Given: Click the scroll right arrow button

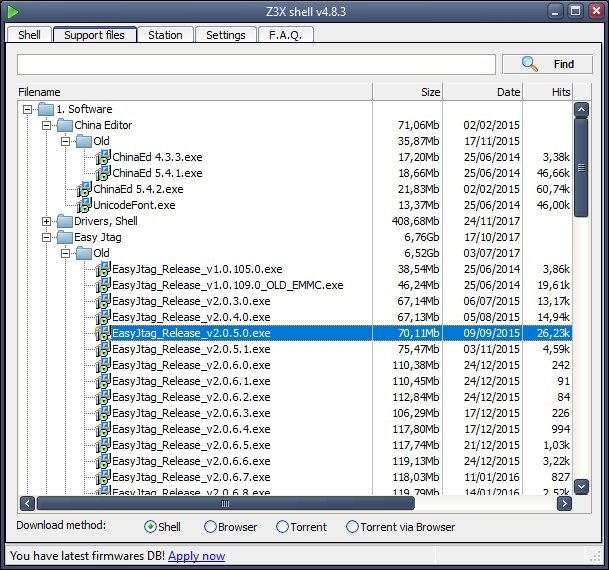Looking at the screenshot, I should (564, 504).
